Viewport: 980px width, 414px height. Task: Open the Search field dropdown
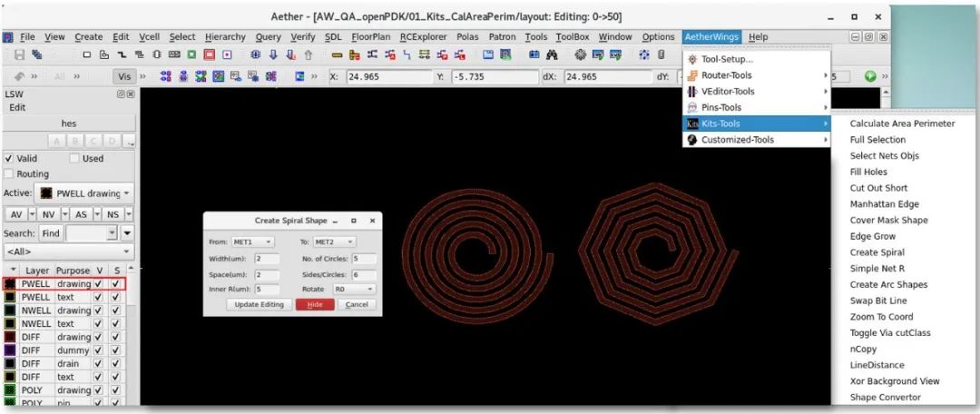point(112,233)
